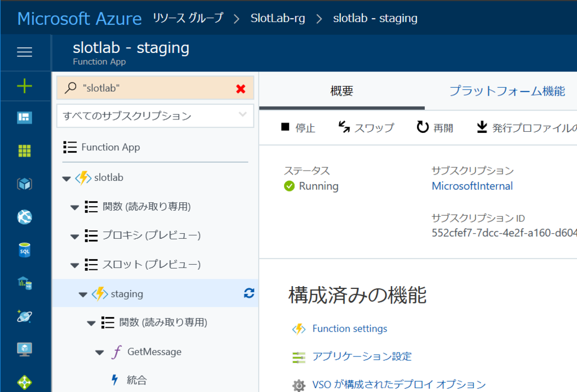The width and height of the screenshot is (577, 392).
Task: Open SQL databases sidebar icon
Action: [x=24, y=250]
